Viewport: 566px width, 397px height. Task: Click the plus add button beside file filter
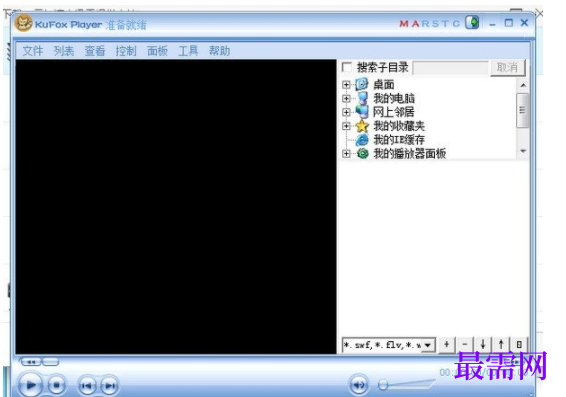pos(447,344)
